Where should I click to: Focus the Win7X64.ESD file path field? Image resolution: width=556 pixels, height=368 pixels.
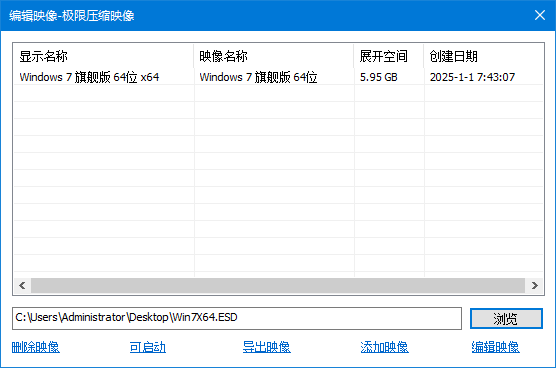tap(237, 318)
